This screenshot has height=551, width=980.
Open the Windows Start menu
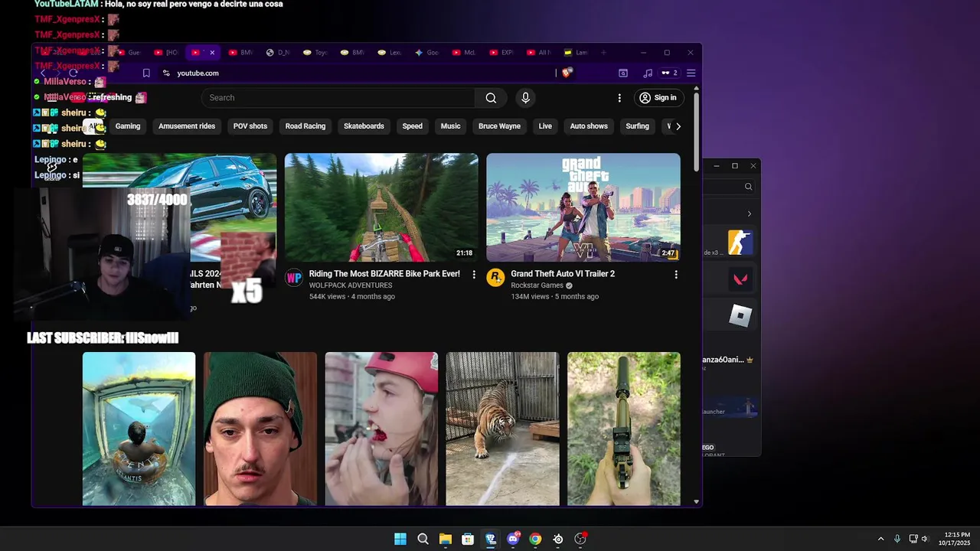[400, 539]
